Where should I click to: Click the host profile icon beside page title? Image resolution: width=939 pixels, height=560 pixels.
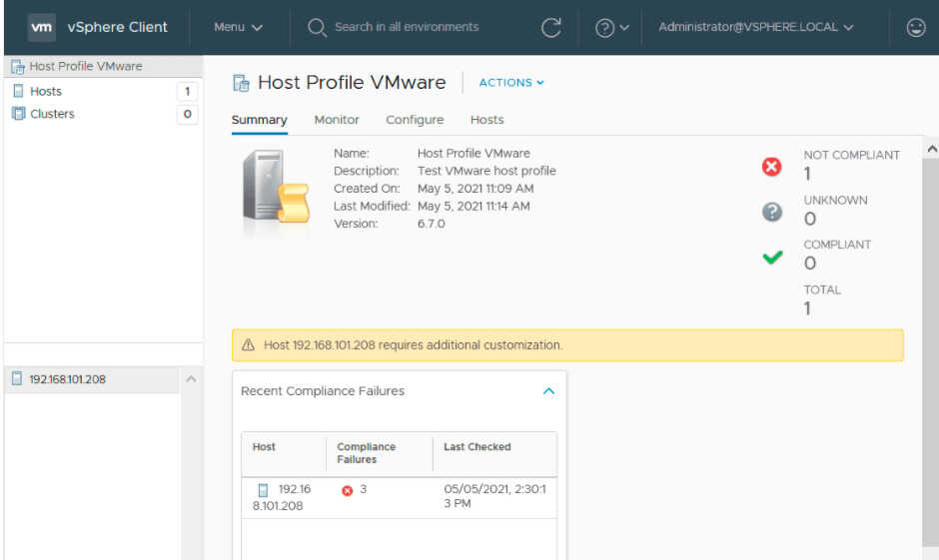pos(242,83)
